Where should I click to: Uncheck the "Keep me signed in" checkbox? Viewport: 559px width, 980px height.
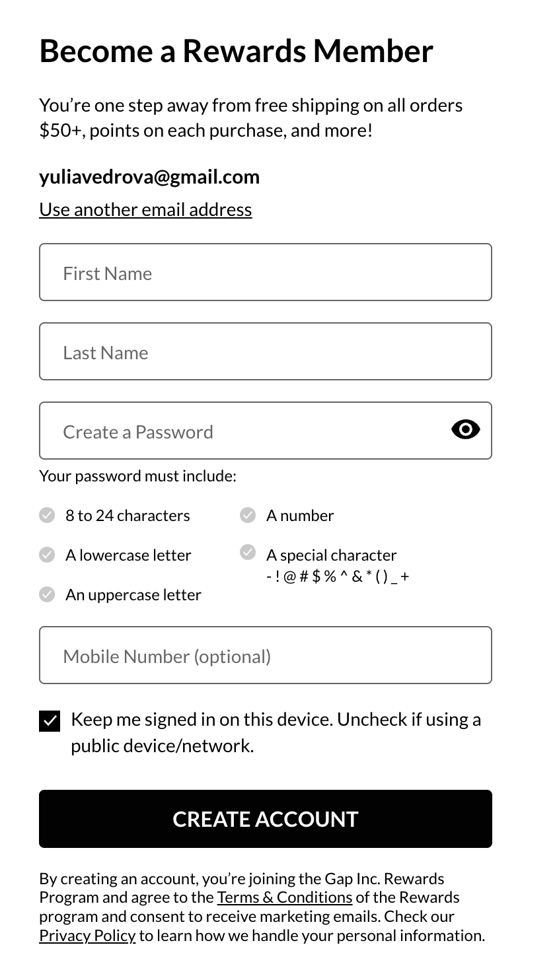pyautogui.click(x=50, y=720)
